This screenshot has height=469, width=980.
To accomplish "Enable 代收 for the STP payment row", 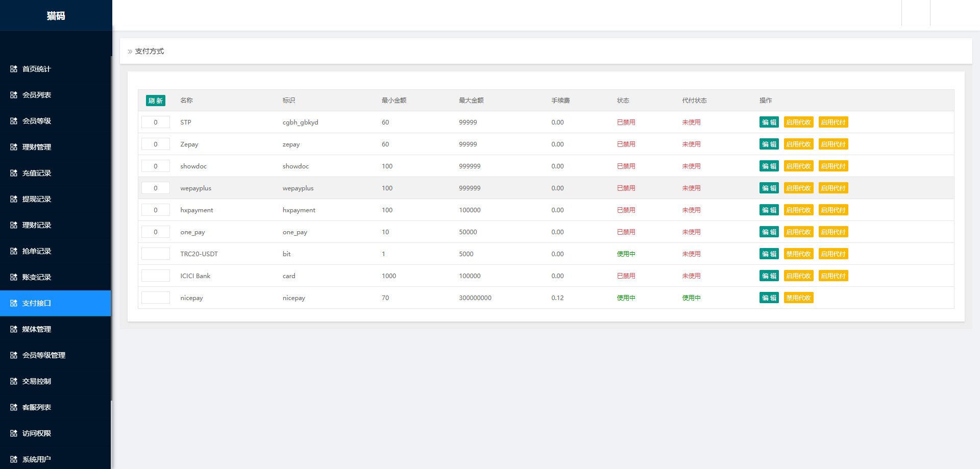I will pyautogui.click(x=798, y=122).
